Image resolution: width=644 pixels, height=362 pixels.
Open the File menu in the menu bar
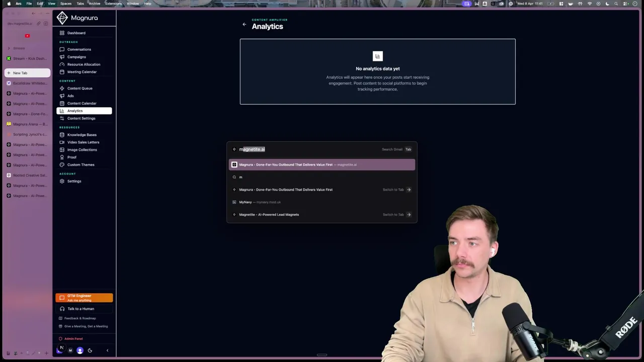click(29, 4)
